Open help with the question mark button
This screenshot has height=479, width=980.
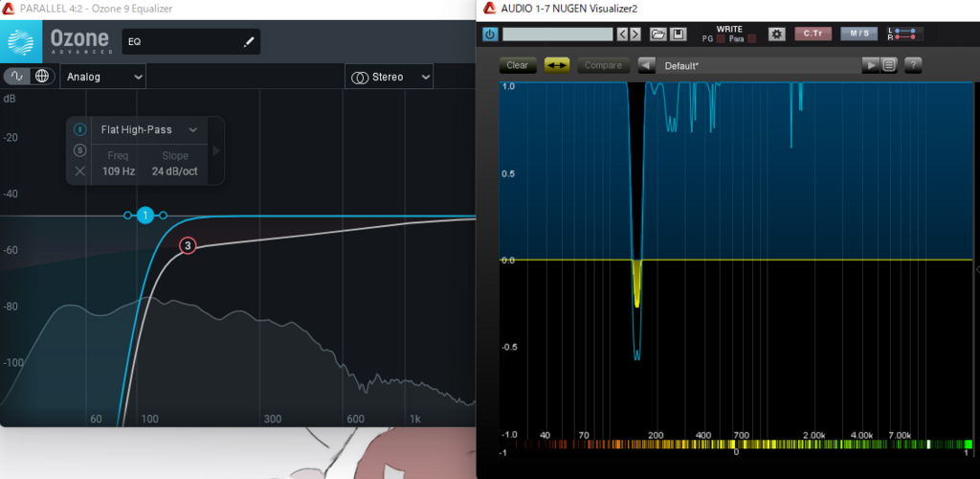tap(913, 65)
